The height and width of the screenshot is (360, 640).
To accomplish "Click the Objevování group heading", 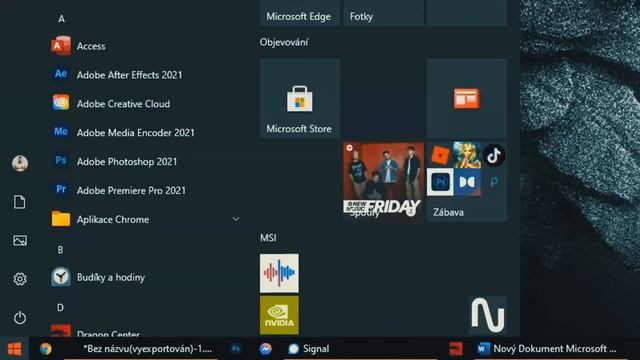I will click(x=284, y=42).
